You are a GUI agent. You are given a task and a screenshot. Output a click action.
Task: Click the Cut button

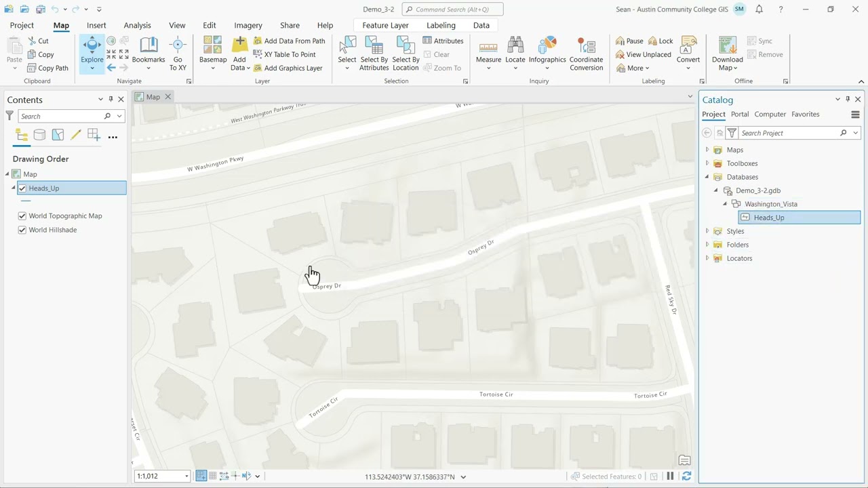pyautogui.click(x=38, y=41)
